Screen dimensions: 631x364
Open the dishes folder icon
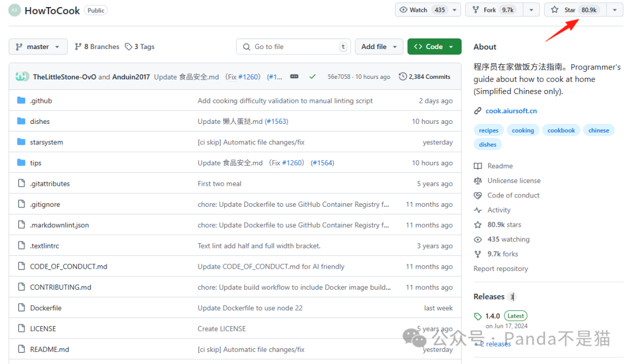[x=22, y=121]
